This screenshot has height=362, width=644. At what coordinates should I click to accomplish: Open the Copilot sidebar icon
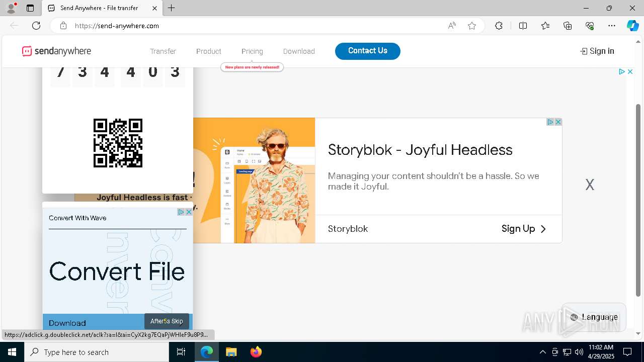pos(632,26)
